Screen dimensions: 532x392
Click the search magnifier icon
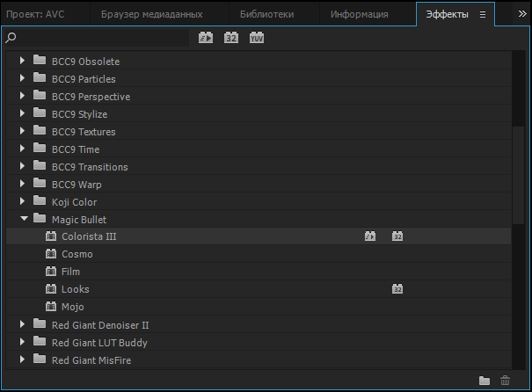(11, 38)
